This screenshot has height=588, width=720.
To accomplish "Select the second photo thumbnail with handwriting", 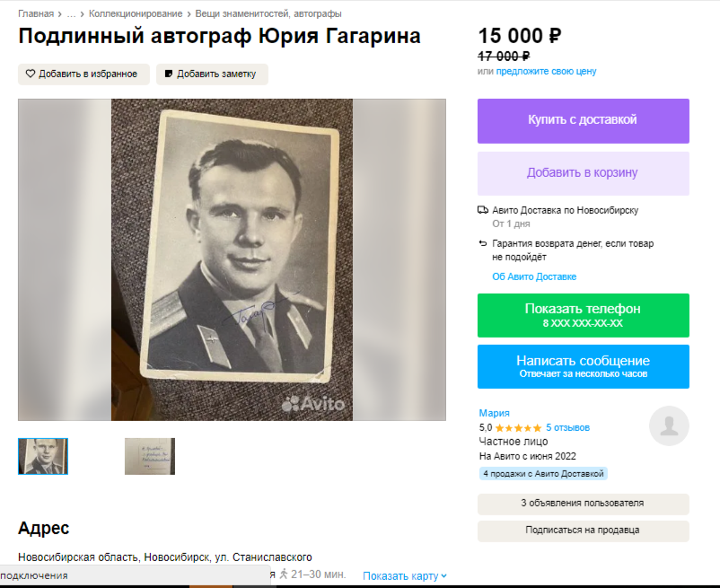I will click(150, 456).
